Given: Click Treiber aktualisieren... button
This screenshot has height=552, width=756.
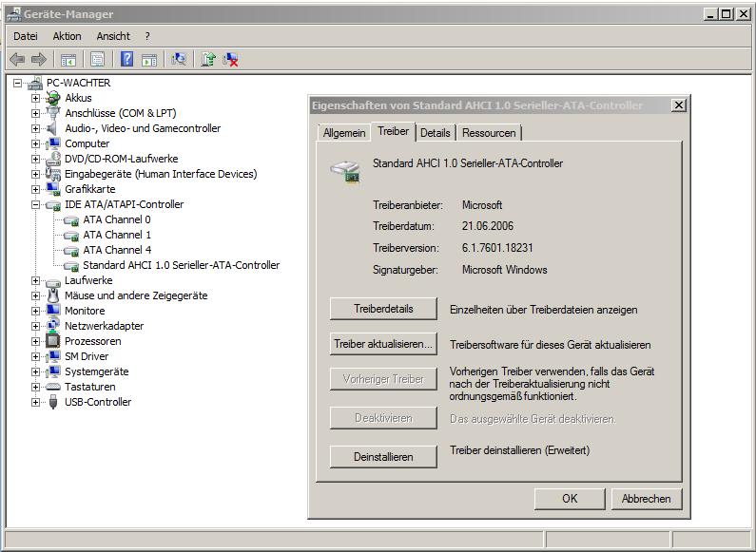Looking at the screenshot, I should (383, 344).
